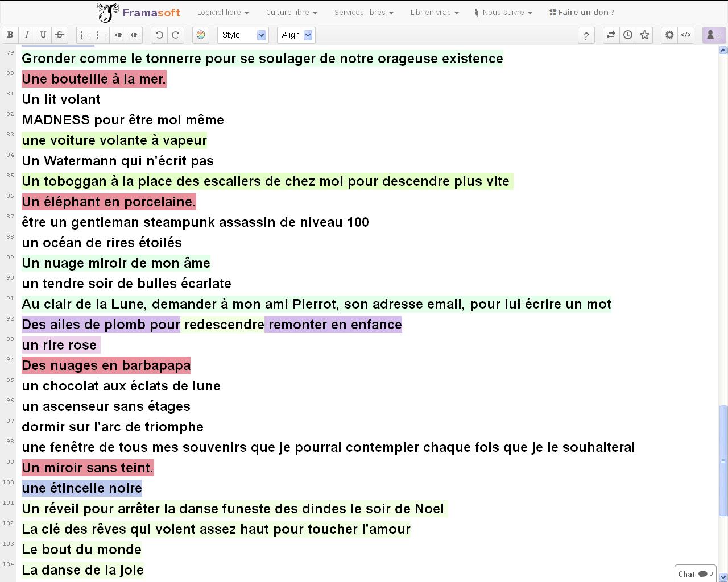Toggle underline formatting
This screenshot has height=582, width=728.
tap(43, 35)
